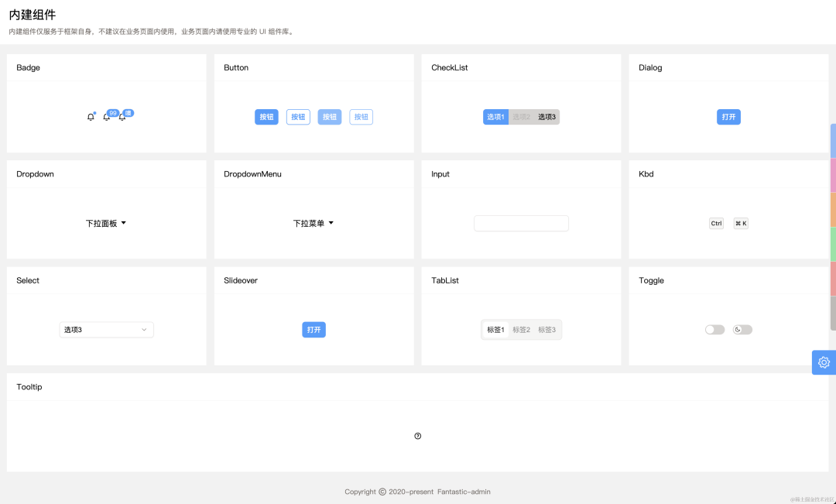Click the Tooltip card heading
The width and height of the screenshot is (836, 504).
pyautogui.click(x=29, y=386)
